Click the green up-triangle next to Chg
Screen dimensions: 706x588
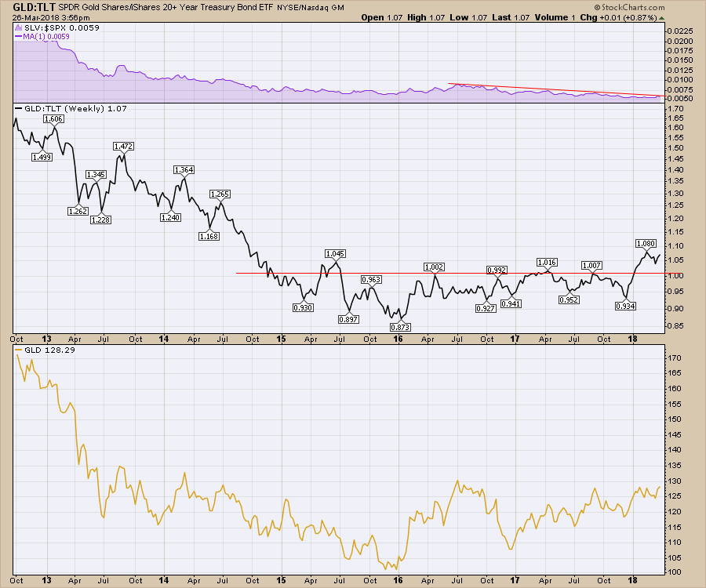tap(661, 18)
